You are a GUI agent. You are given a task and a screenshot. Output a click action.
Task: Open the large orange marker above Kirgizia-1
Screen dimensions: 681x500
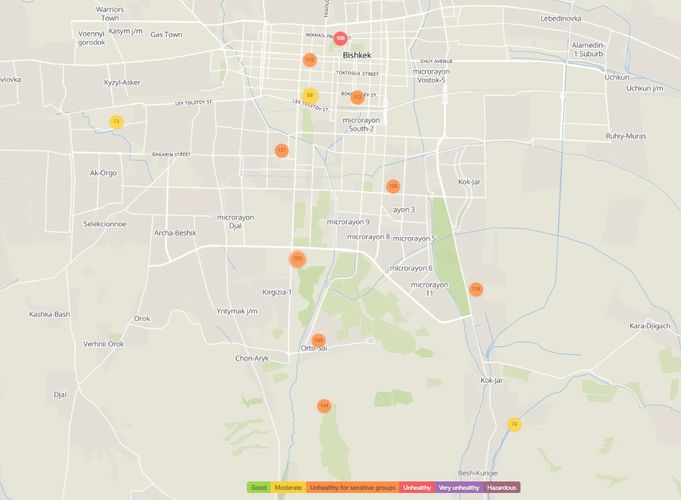tap(297, 258)
